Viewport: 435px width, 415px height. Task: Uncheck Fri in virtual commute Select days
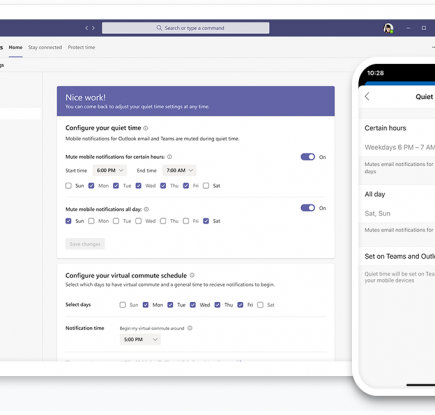[240, 305]
